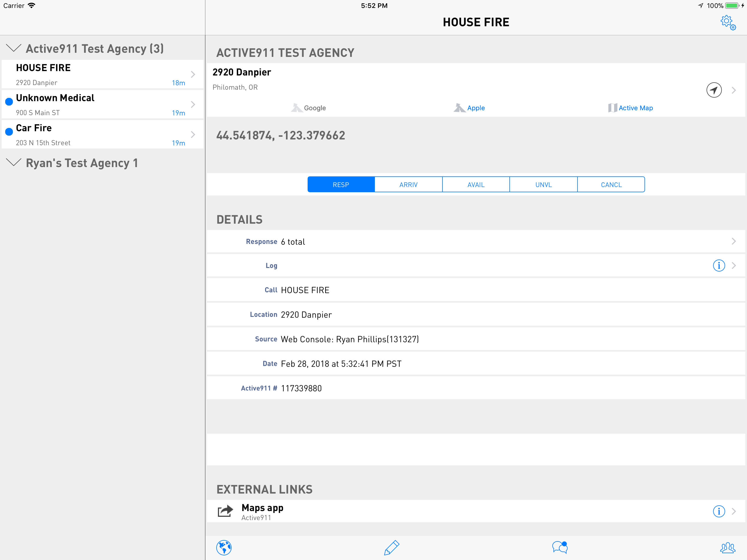Viewport: 747px width, 560px height.
Task: Open HOUSE FIRE alert chevron in list
Action: [x=193, y=74]
